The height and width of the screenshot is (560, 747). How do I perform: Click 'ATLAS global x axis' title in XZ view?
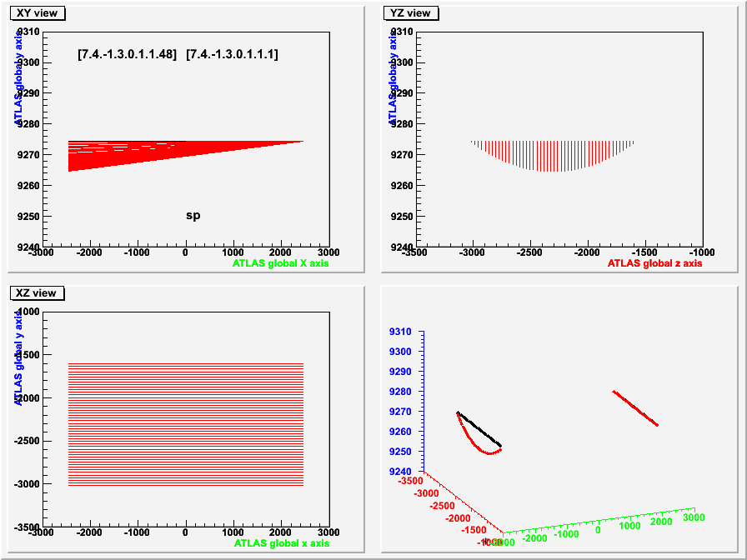coord(281,543)
